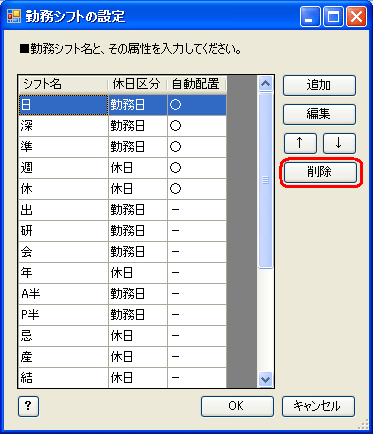The height and width of the screenshot is (434, 373).
Task: Click the scroll down arrow of list
Action: click(x=265, y=379)
